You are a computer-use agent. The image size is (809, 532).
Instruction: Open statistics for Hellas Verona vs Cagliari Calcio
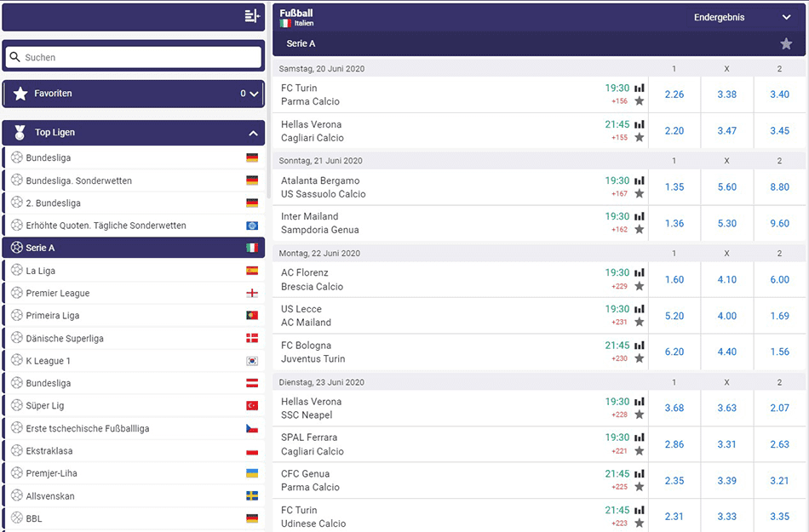(640, 124)
